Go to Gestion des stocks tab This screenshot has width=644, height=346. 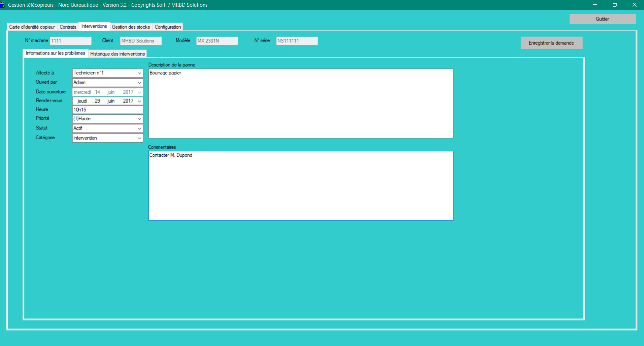click(131, 27)
